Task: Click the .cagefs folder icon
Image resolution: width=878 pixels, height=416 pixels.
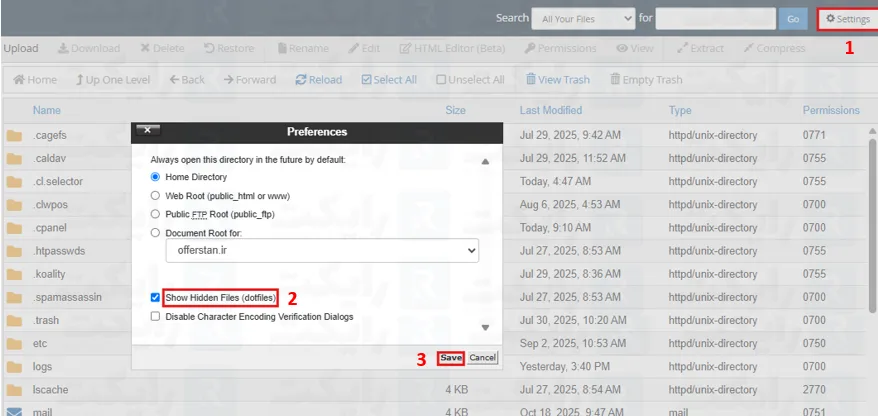Action: pyautogui.click(x=14, y=135)
